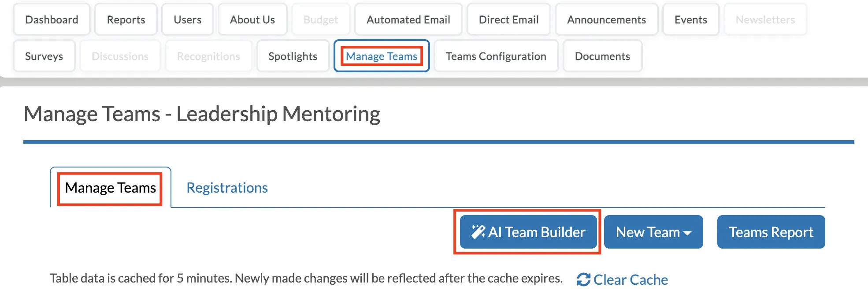Go to the Reports section
This screenshot has width=868, height=305.
(126, 19)
